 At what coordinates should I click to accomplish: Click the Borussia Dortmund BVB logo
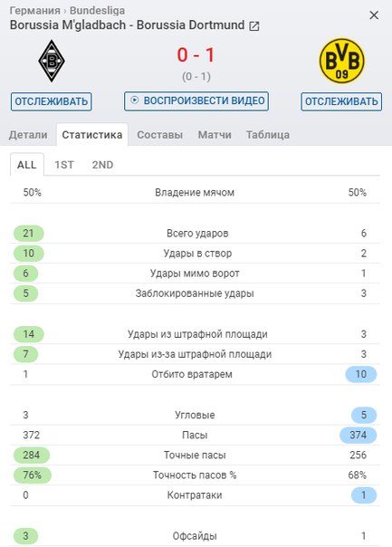pyautogui.click(x=342, y=61)
